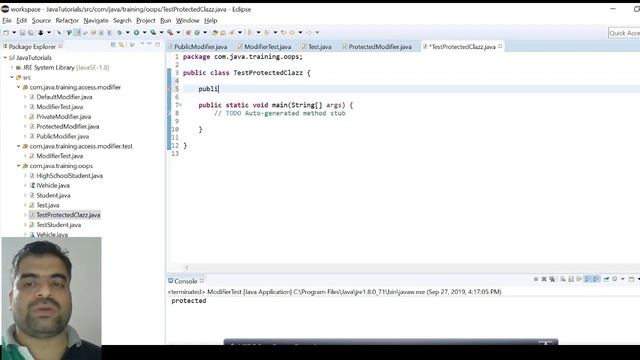Collapse the src folder node
The image size is (640, 360).
12,77
